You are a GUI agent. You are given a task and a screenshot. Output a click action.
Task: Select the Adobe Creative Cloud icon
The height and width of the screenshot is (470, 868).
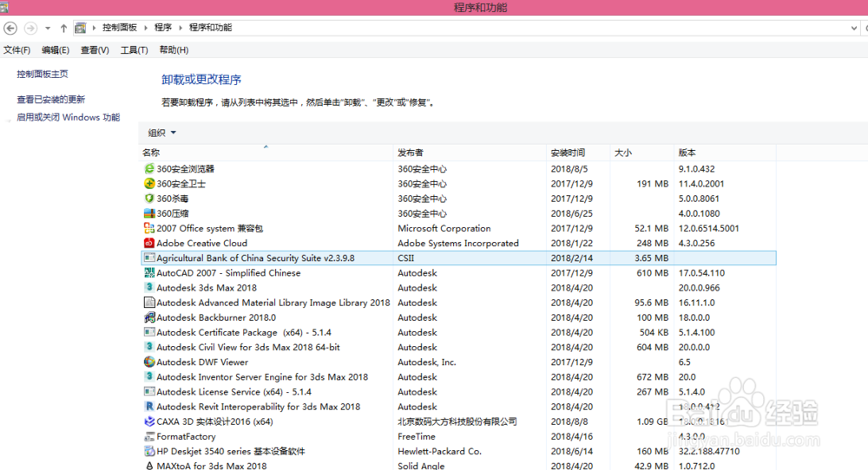point(149,244)
